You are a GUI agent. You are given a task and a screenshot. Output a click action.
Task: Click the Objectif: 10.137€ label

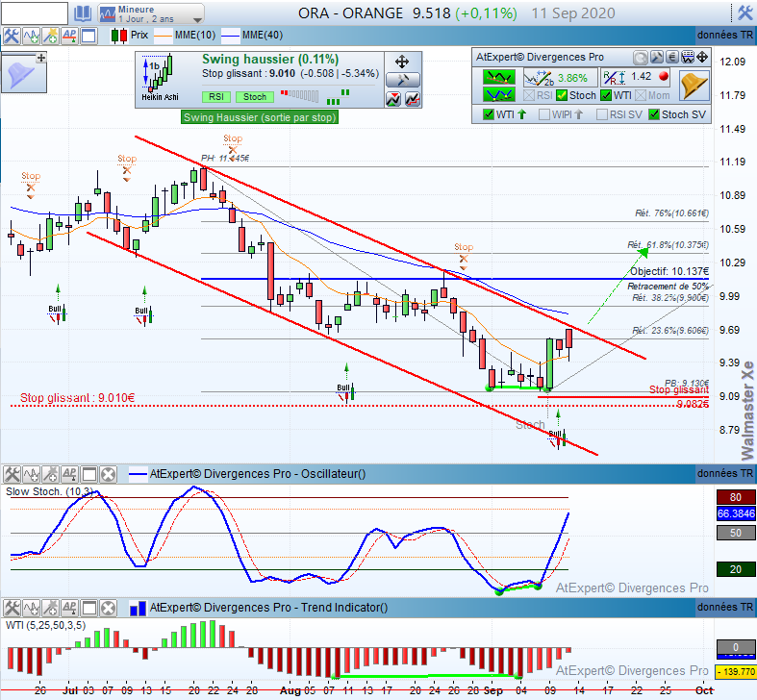point(669,271)
